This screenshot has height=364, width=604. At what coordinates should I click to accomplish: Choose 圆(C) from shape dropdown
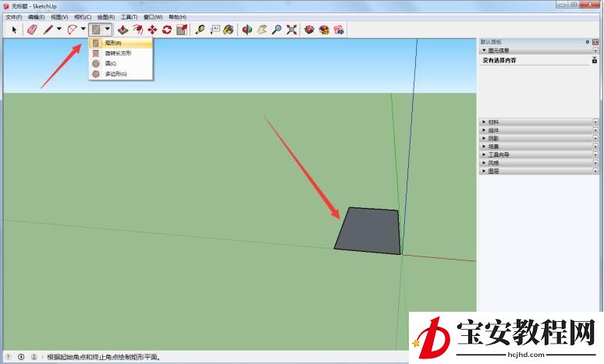click(x=121, y=63)
